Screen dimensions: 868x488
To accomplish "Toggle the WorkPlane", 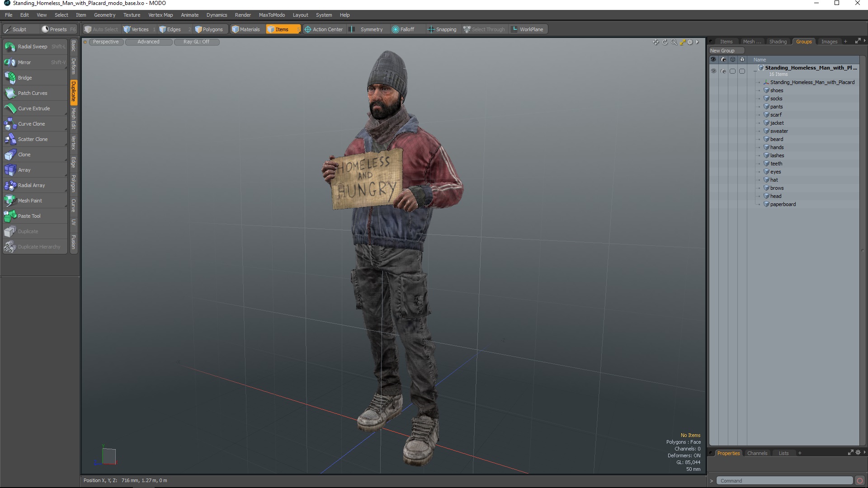I will pyautogui.click(x=528, y=29).
